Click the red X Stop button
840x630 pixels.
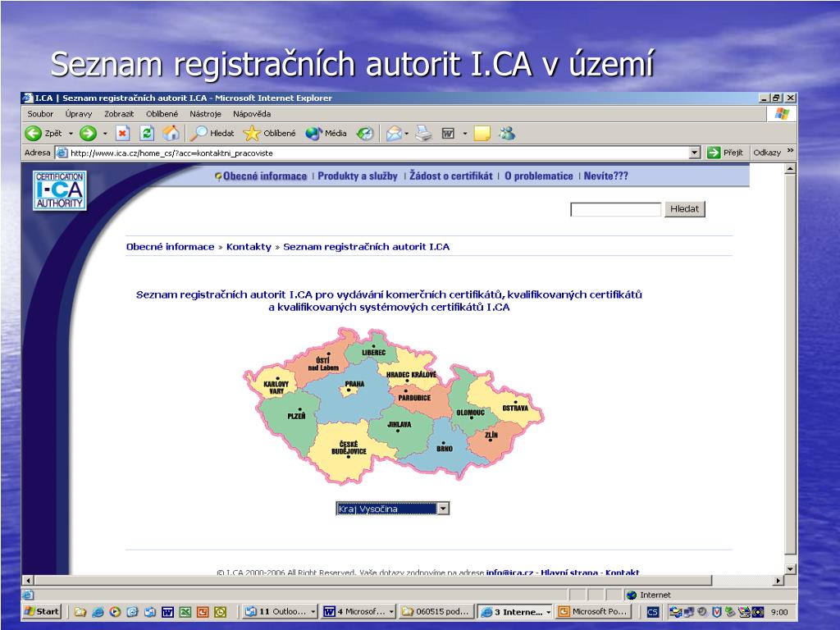pyautogui.click(x=123, y=134)
